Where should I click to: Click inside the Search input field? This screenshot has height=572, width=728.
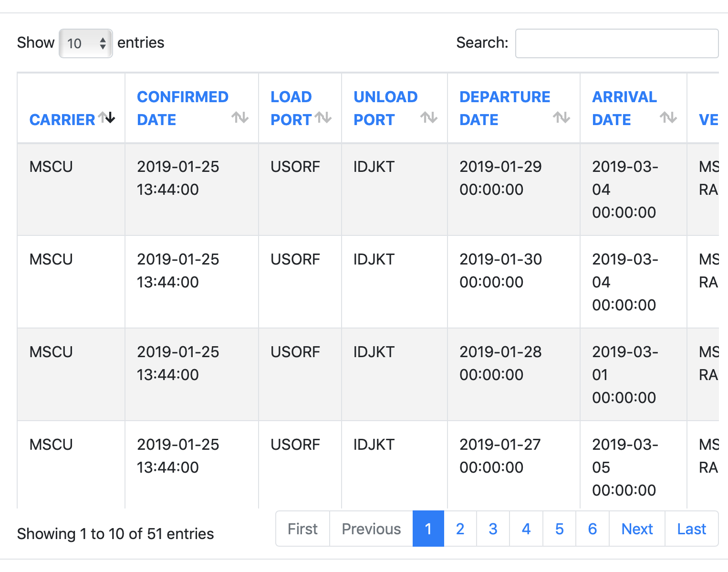click(616, 43)
